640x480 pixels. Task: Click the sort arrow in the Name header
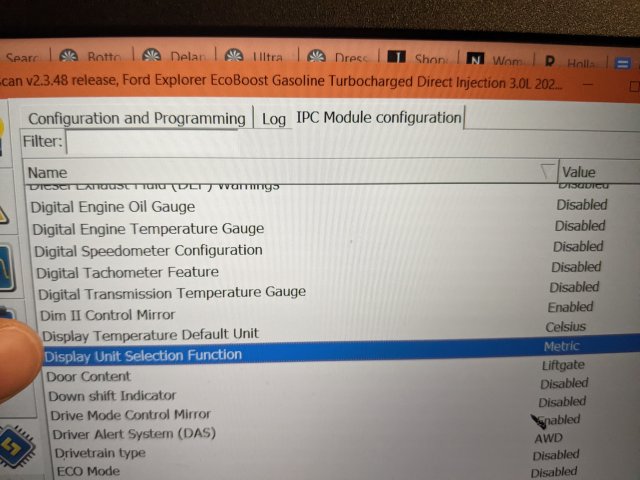[547, 171]
